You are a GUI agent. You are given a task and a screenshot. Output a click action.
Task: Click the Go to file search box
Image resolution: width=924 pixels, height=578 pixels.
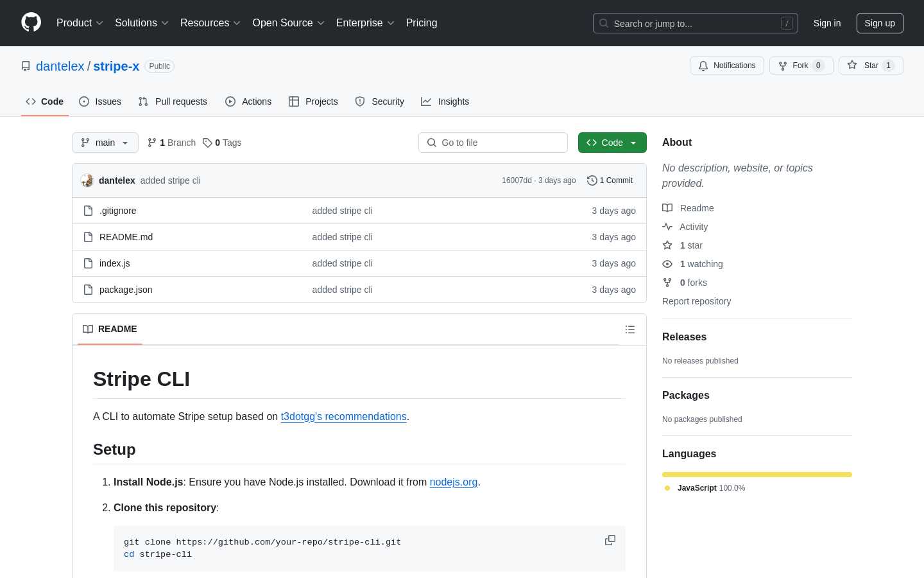(x=493, y=143)
